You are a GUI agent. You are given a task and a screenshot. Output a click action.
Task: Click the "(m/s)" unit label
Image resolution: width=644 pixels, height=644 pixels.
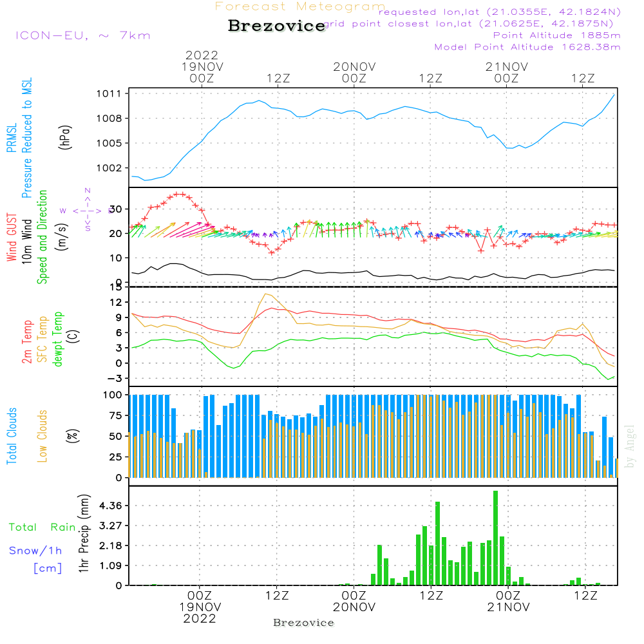tap(62, 237)
